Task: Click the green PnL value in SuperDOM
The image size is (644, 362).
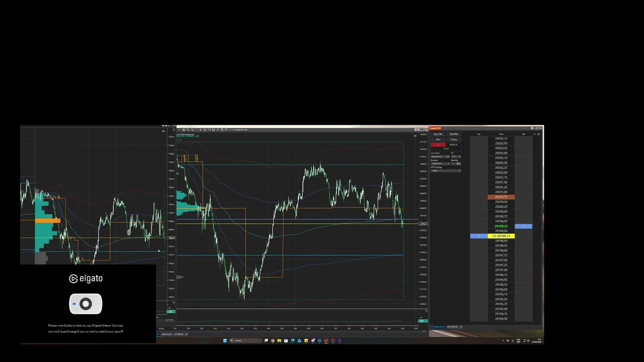Action: (446, 149)
